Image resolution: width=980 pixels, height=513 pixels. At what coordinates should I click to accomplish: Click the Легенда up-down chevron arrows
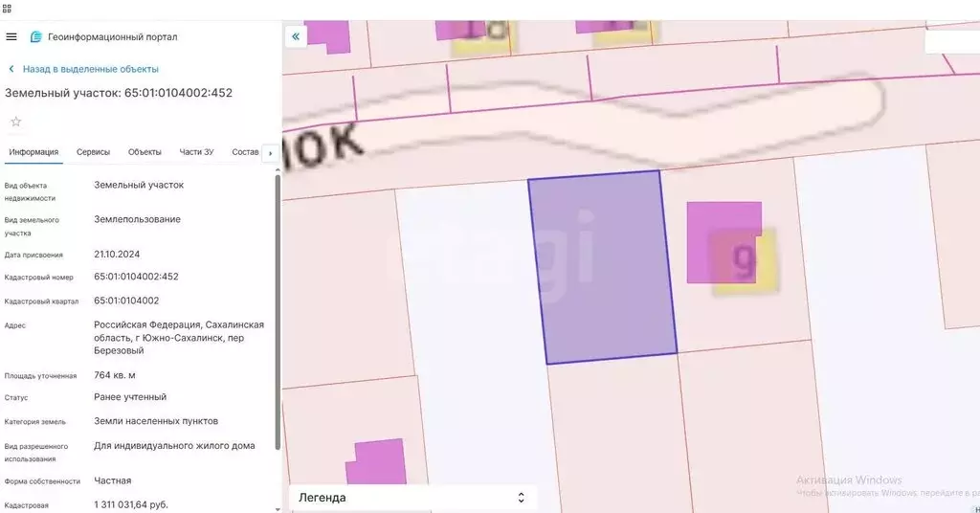coord(522,498)
